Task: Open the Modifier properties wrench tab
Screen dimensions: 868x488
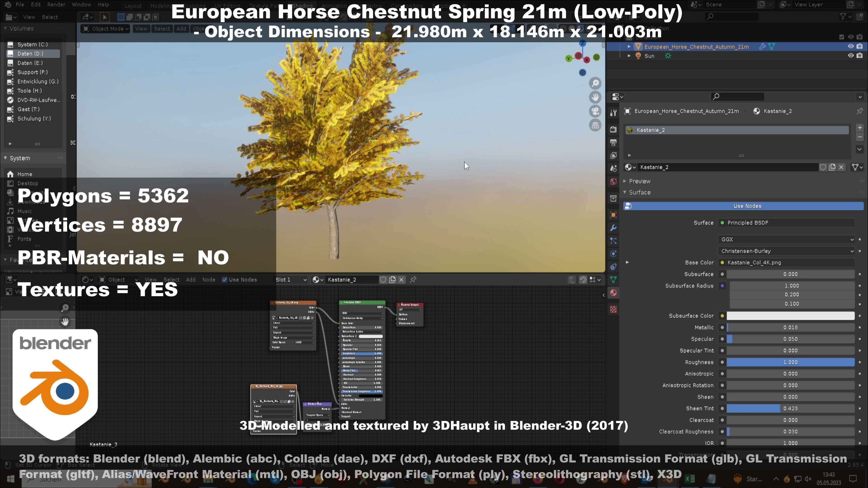Action: (613, 228)
